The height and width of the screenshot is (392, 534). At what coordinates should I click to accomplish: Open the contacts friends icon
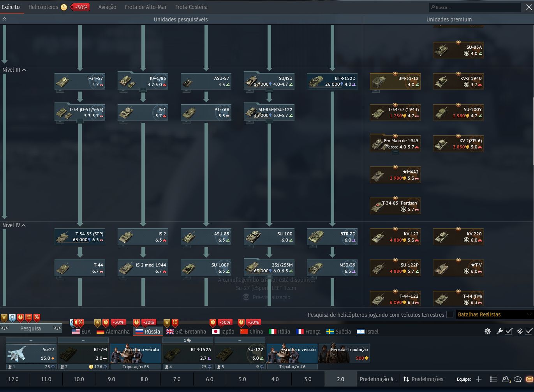point(506,379)
